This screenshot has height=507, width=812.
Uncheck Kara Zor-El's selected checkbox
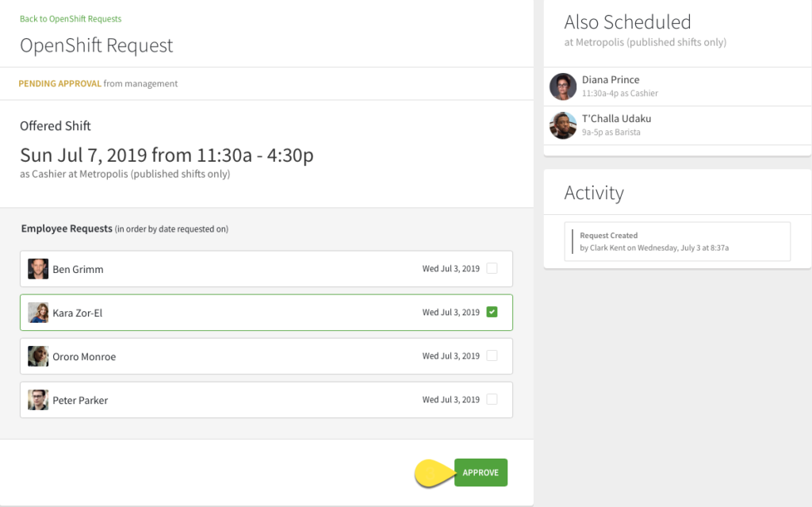(492, 312)
